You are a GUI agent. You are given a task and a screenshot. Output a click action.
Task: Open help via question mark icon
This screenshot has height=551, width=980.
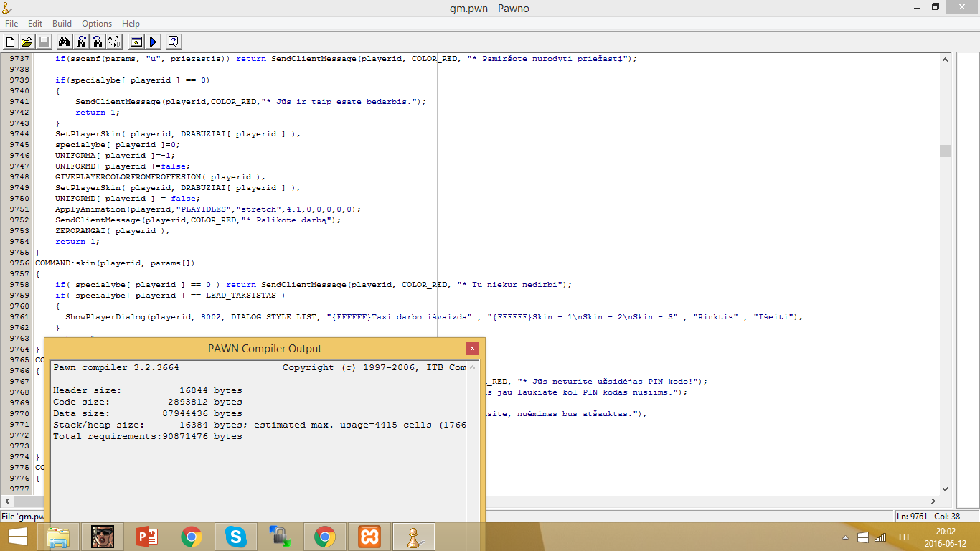[173, 41]
